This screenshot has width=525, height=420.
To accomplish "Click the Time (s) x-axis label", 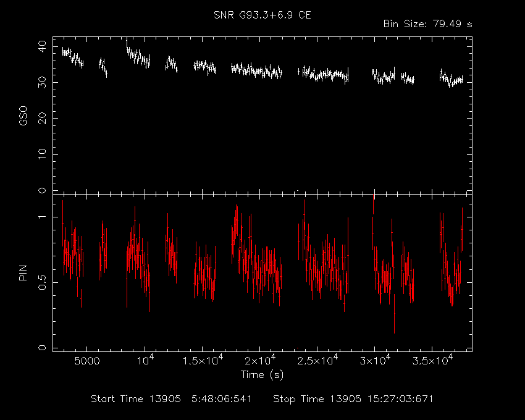I will click(x=262, y=374).
